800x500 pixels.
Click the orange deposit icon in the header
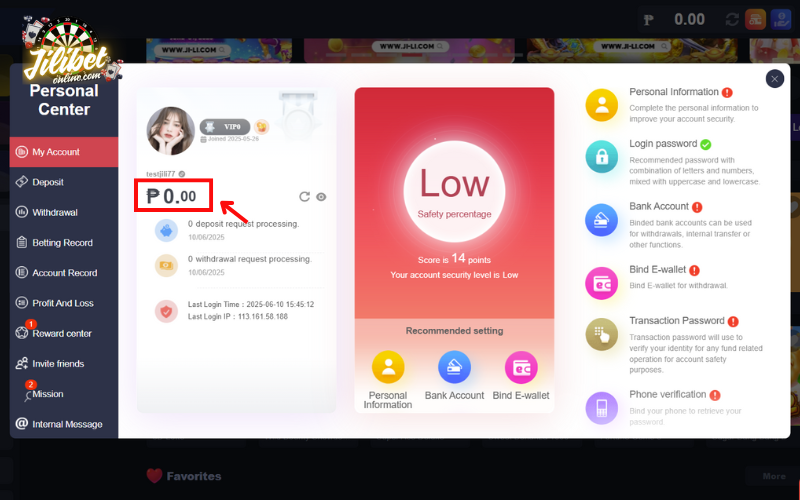[x=755, y=20]
